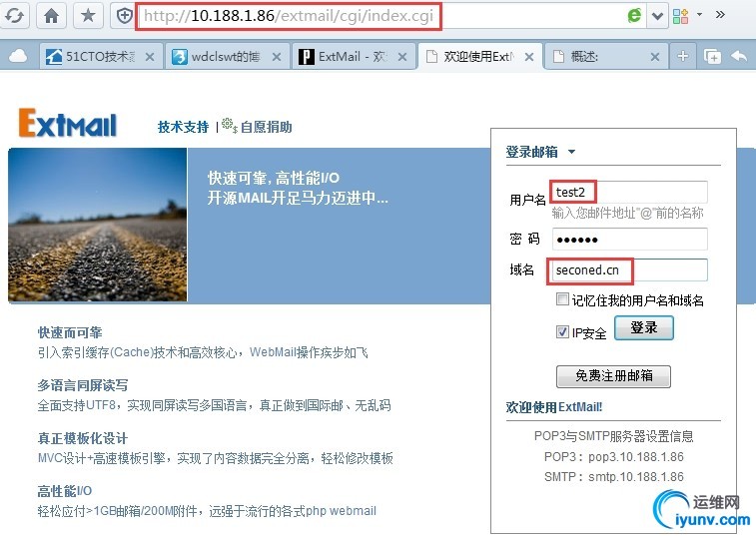Click the 快速而可靠 heading
Image resolution: width=756 pixels, height=536 pixels.
[x=70, y=332]
